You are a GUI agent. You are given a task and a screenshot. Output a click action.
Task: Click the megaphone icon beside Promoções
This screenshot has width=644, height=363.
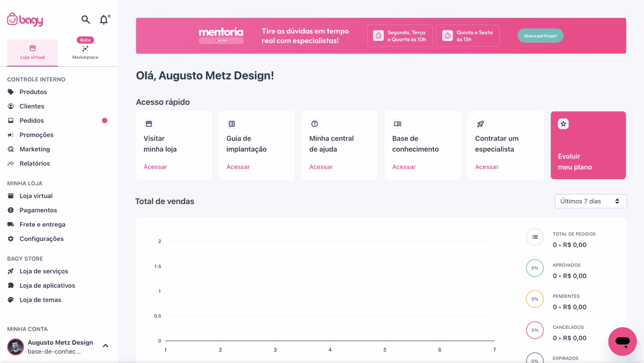(x=11, y=135)
